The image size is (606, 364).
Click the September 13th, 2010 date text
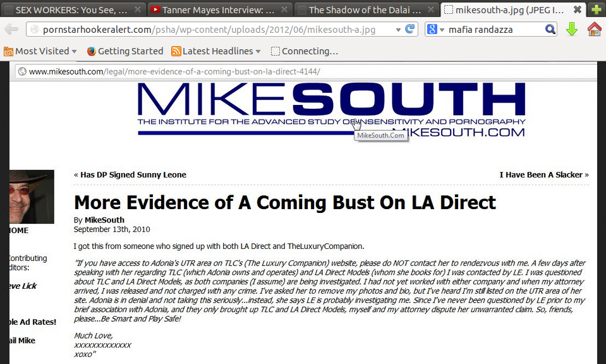[112, 229]
